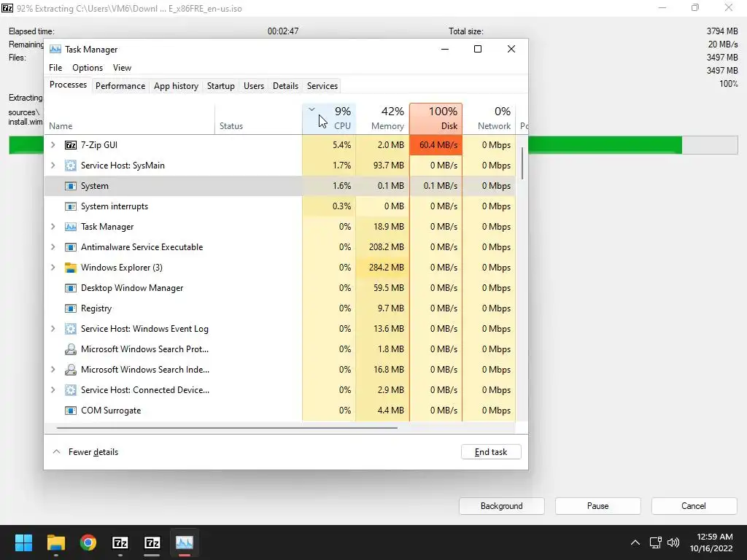This screenshot has width=747, height=560.
Task: Click the Windows Event Log service icon
Action: [x=71, y=329]
